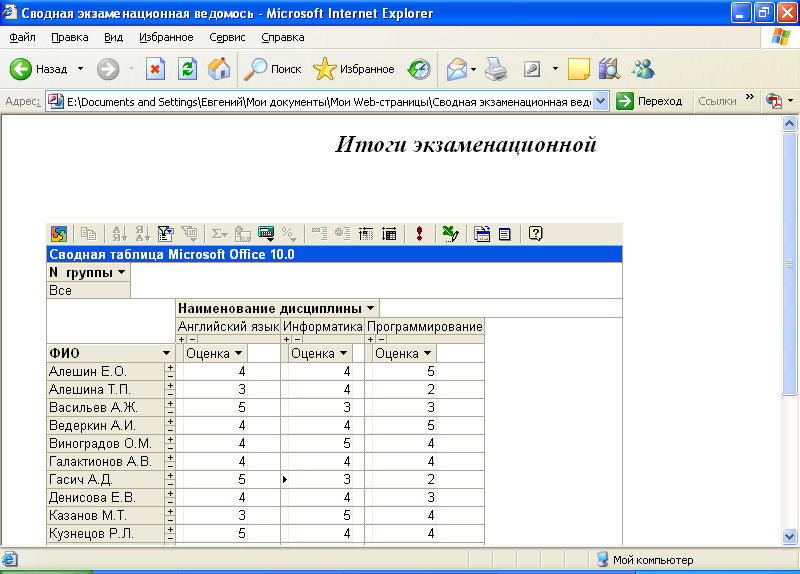Select the Виноградов О.М. row header
This screenshot has width=800, height=574.
[106, 443]
